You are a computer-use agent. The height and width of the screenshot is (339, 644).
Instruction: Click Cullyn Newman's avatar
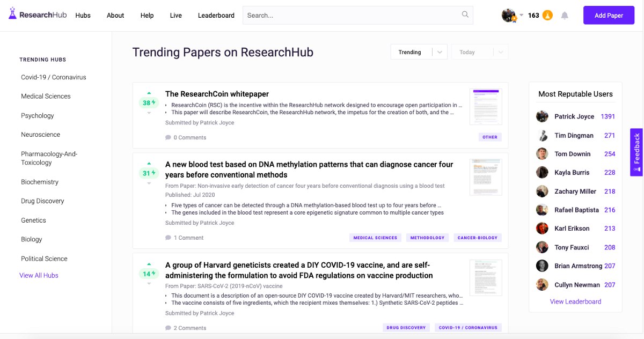click(x=542, y=284)
